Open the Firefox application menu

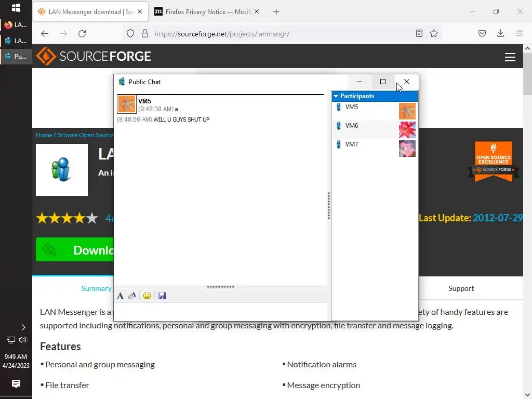(520, 33)
